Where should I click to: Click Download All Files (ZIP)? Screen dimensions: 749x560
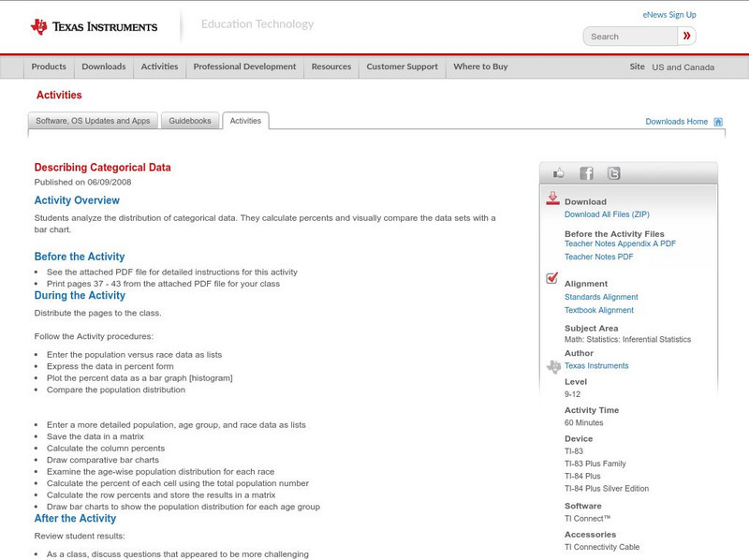pyautogui.click(x=607, y=214)
